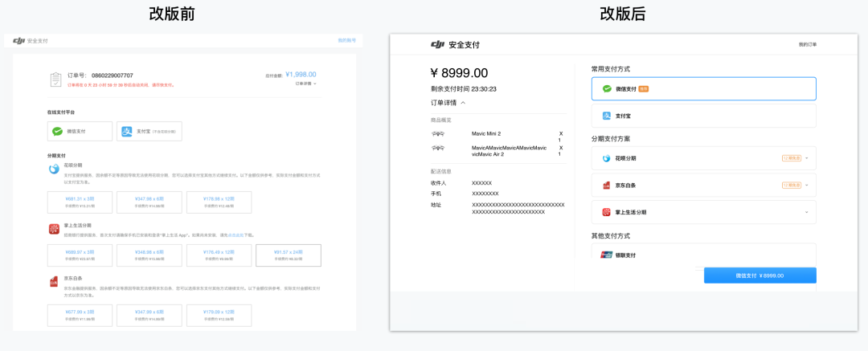868x351 pixels.
Task: Select ¥347.99 x 6期 installment
Action: tap(149, 315)
